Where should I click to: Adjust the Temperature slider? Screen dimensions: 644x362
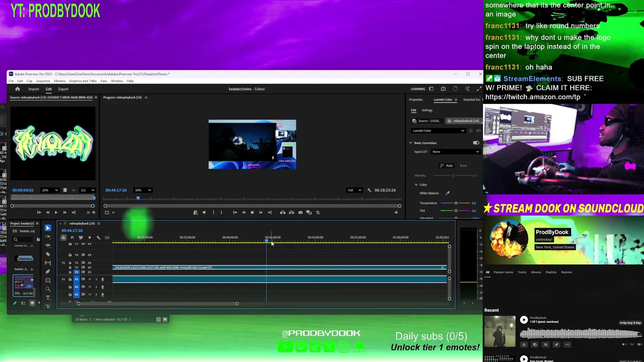coord(456,203)
